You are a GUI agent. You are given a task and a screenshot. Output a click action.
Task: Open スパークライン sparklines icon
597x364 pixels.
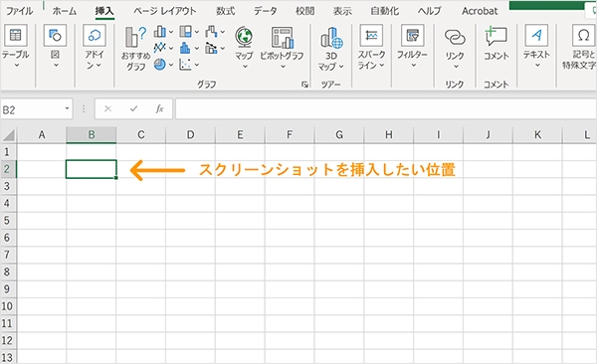371,36
